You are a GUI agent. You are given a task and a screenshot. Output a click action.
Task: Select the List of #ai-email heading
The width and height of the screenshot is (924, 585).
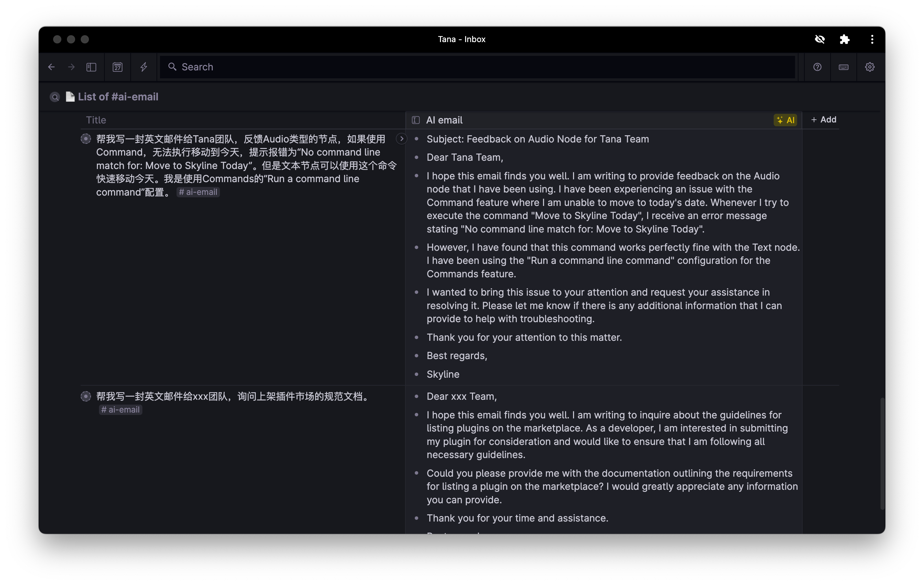(118, 97)
